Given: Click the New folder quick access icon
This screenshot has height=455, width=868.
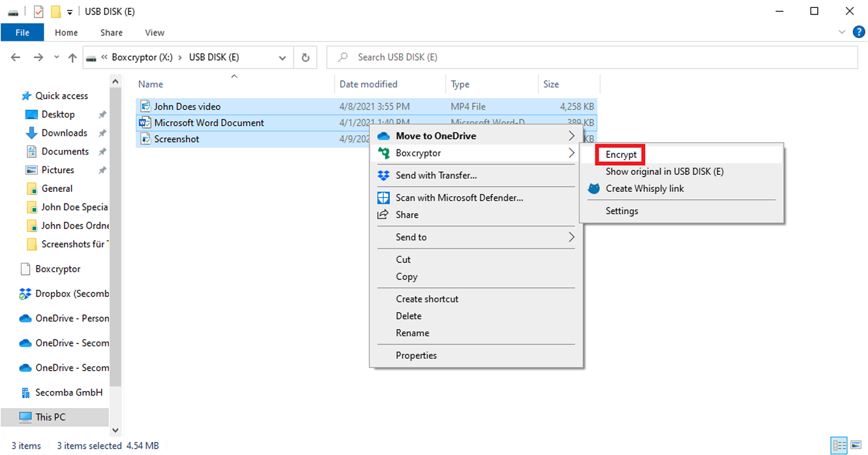Looking at the screenshot, I should [x=56, y=11].
